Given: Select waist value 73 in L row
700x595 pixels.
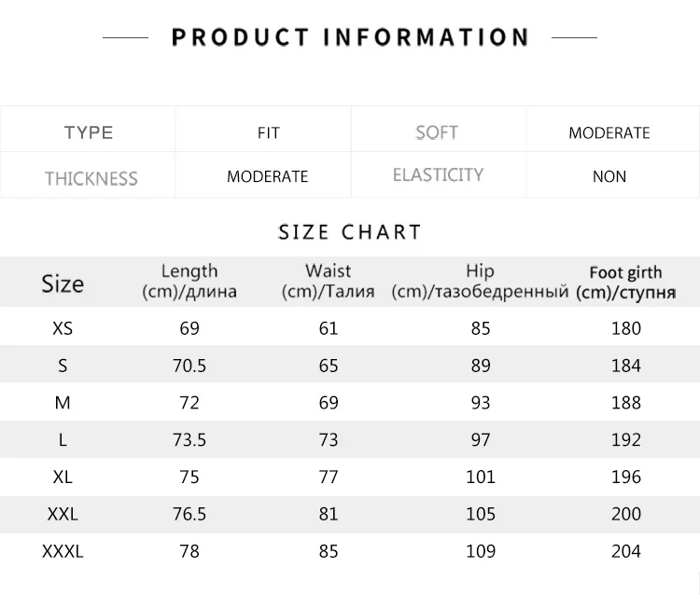Looking at the screenshot, I should [x=329, y=440].
